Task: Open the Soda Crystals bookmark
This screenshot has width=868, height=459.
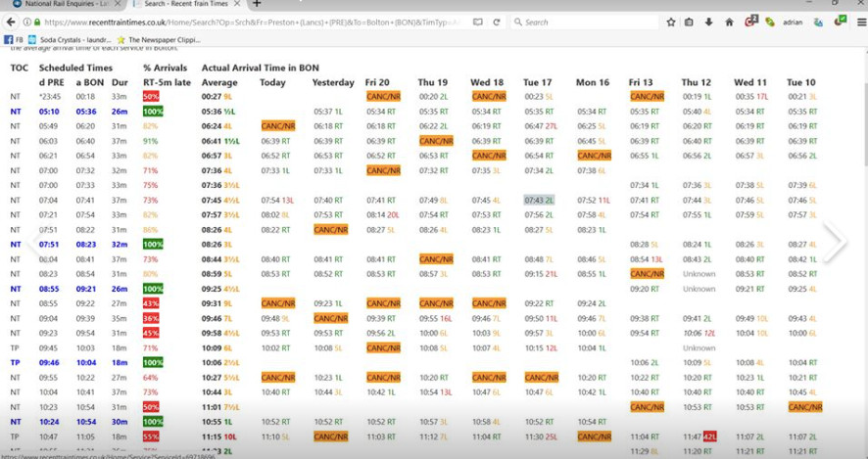Action: [73, 39]
